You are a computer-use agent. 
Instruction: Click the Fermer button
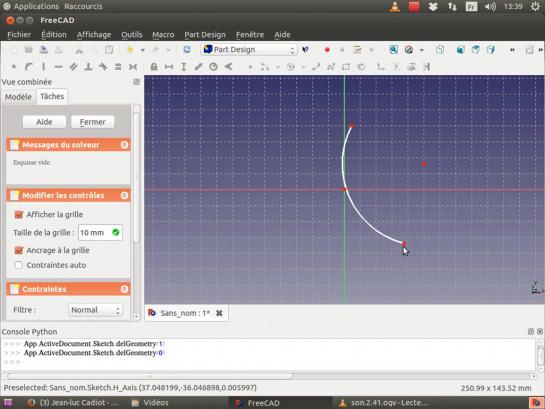92,122
